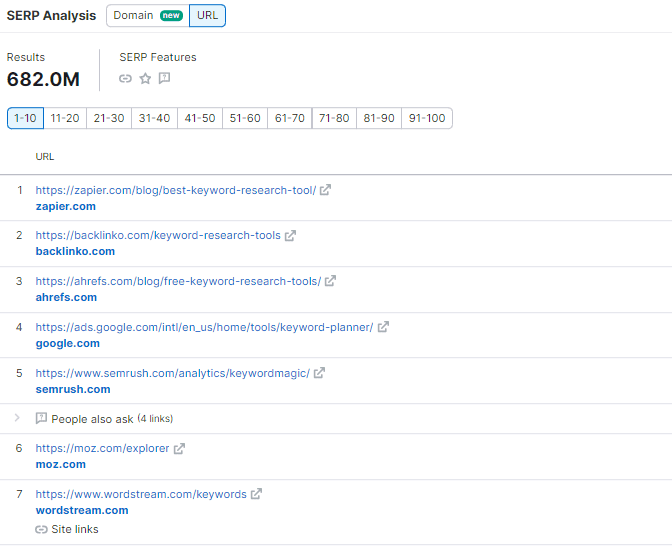Click the Site links chain icon under wordstream.com

pyautogui.click(x=41, y=530)
